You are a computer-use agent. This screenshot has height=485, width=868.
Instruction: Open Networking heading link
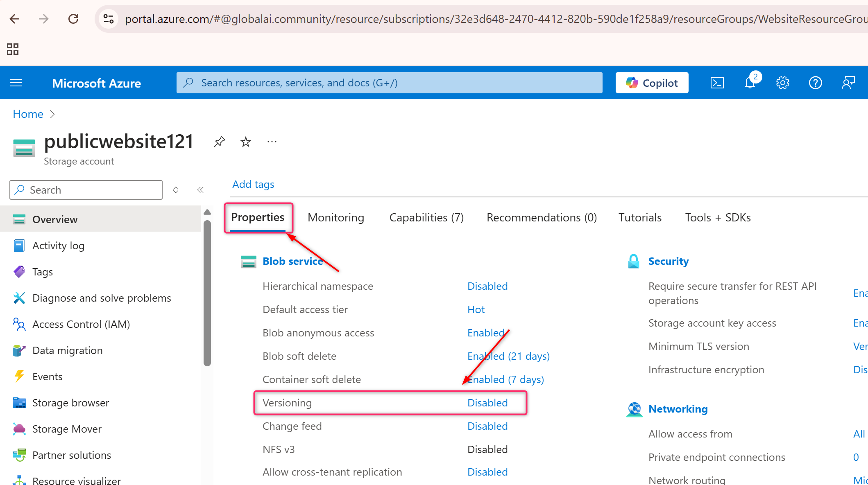tap(678, 409)
